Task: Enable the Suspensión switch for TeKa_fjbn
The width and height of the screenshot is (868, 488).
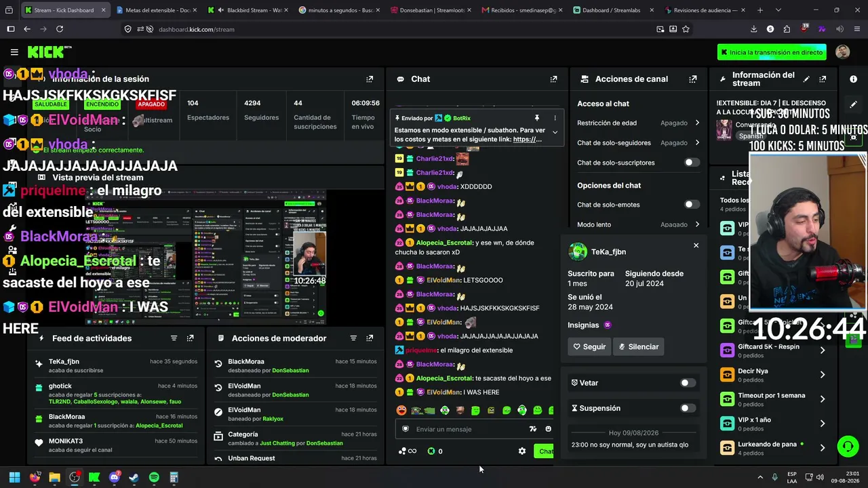Action: coord(687,408)
